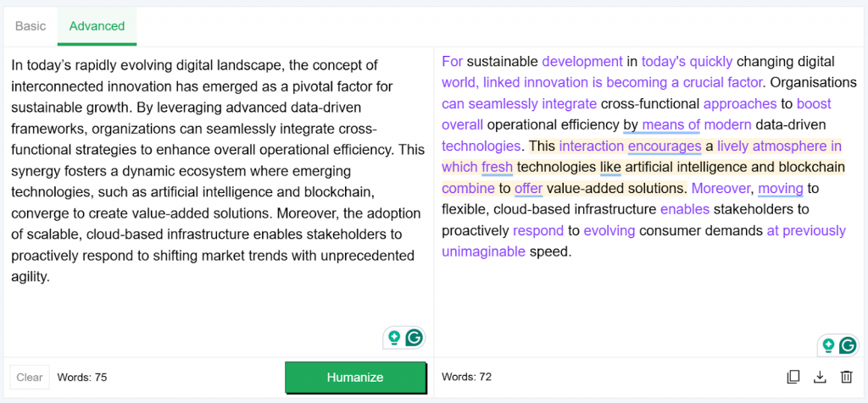Switch to the Basic tab
The width and height of the screenshot is (868, 403).
[x=31, y=26]
